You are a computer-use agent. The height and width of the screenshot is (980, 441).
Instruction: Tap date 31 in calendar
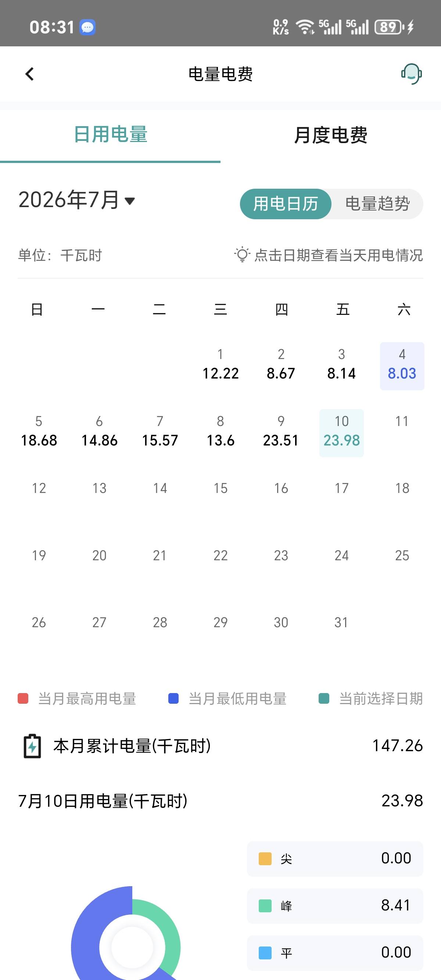click(341, 623)
